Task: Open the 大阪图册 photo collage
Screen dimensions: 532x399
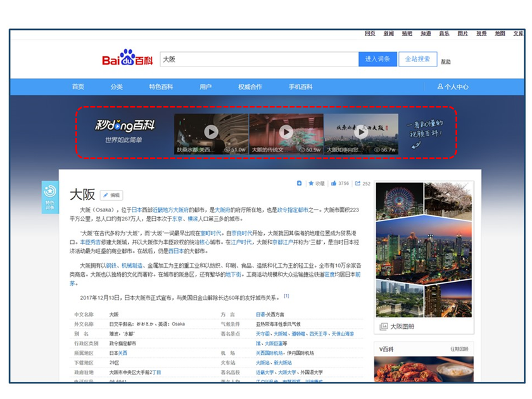Action: click(424, 250)
